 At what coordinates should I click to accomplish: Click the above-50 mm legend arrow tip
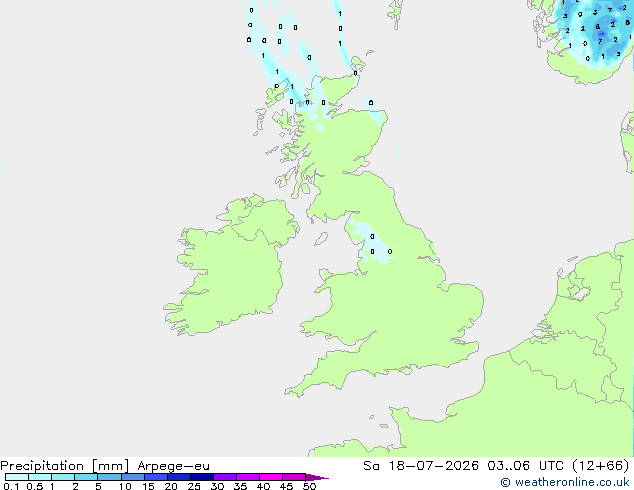[x=317, y=477]
